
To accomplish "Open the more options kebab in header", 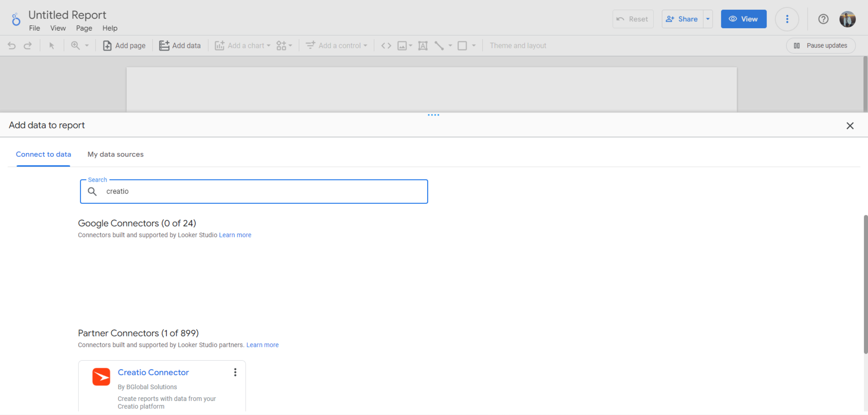I will coord(787,19).
